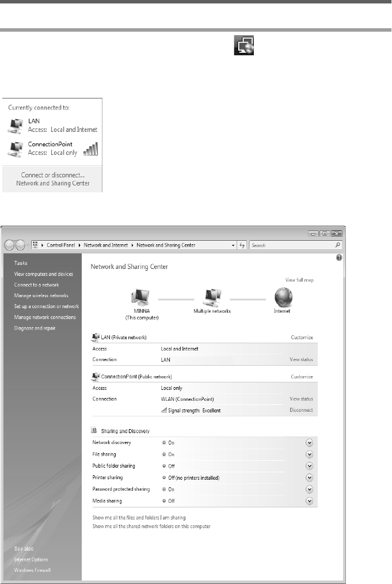Expand the Public folder sharing settings
The height and width of the screenshot is (584, 392).
tap(309, 466)
